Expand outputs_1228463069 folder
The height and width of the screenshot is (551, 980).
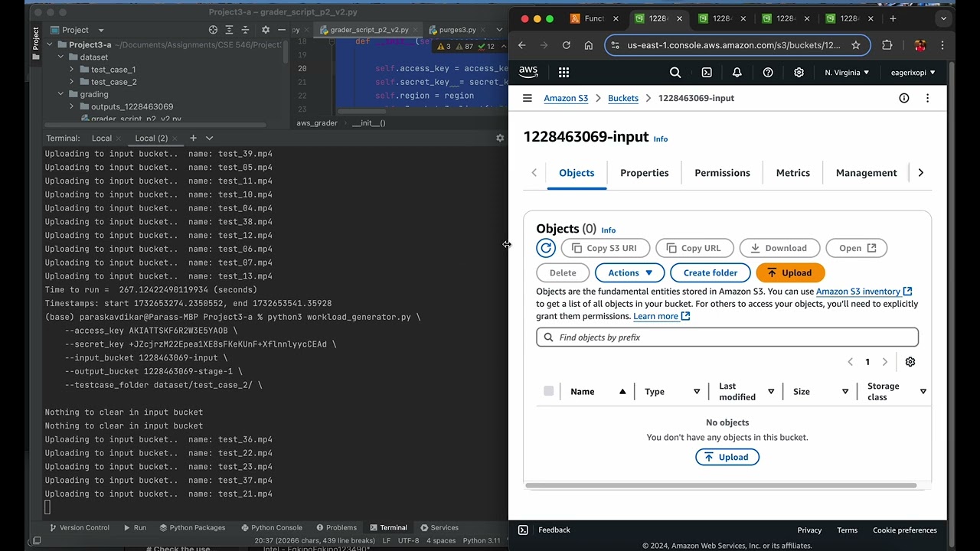pyautogui.click(x=71, y=106)
